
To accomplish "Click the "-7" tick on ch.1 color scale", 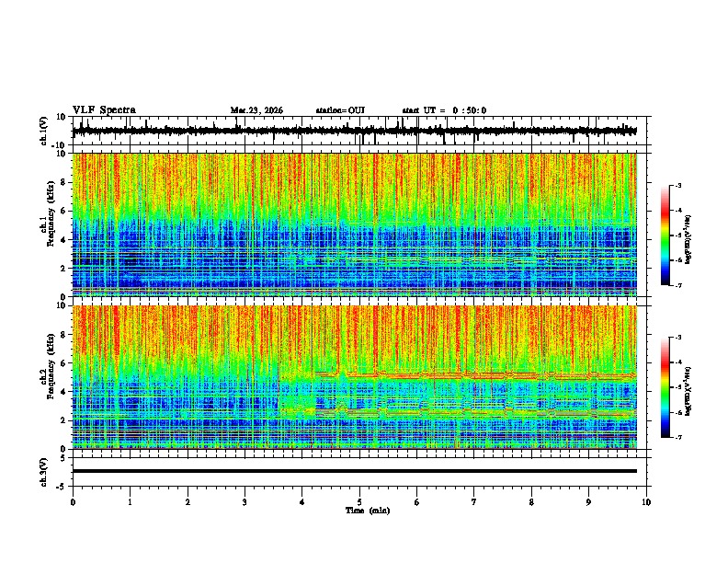I will [678, 285].
